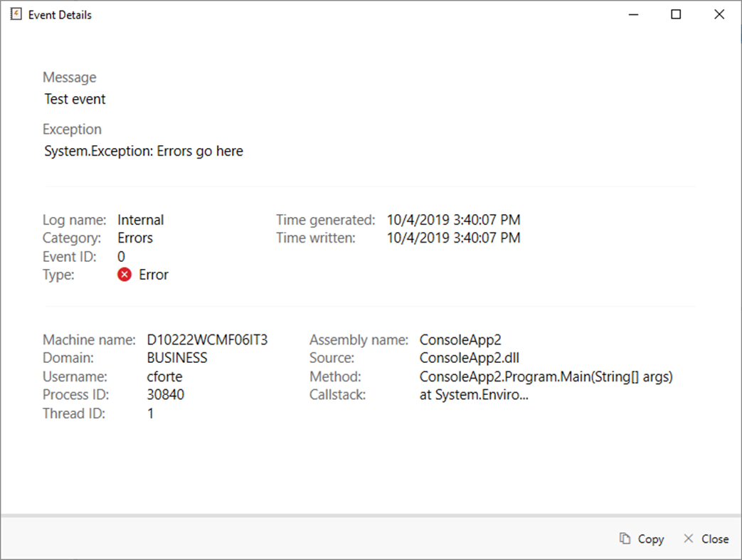Image resolution: width=742 pixels, height=560 pixels.
Task: Select the Method text ending in 'Main(String[] args)'
Action: 546,376
